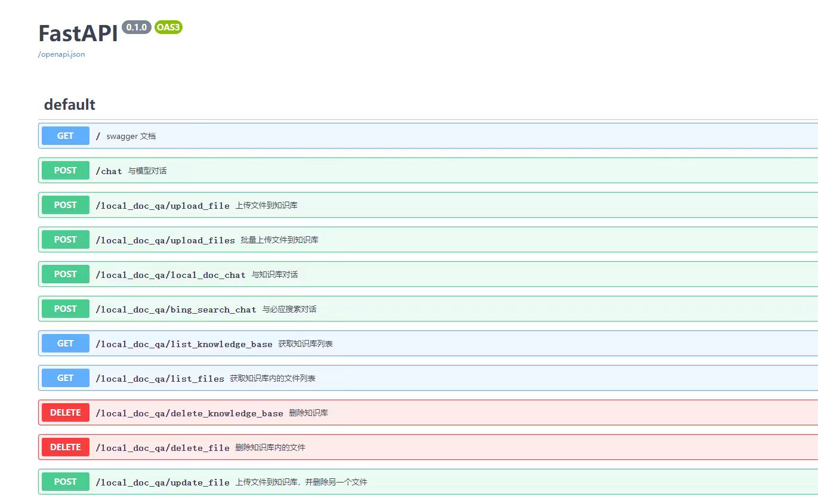818x504 pixels.
Task: Click description 上传文件到知识库，并删除另一个文件
Action: (301, 482)
